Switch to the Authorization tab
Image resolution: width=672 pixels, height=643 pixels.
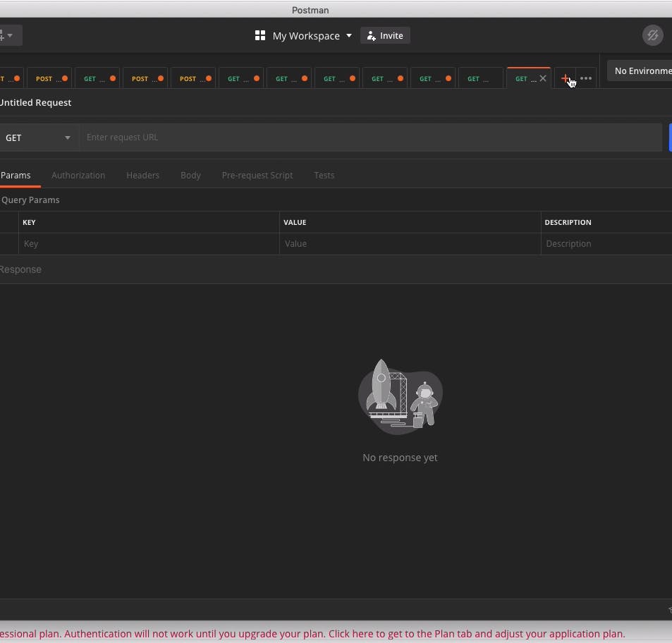click(x=78, y=176)
